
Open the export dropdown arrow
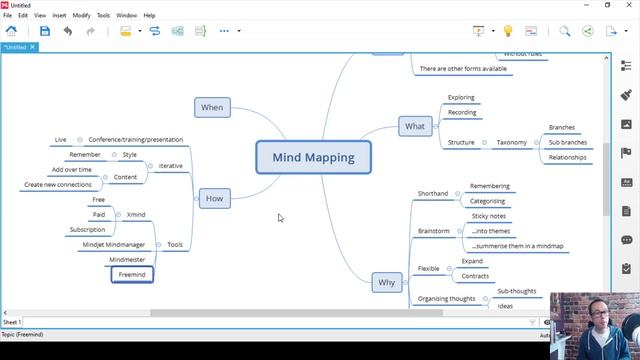[x=626, y=31]
